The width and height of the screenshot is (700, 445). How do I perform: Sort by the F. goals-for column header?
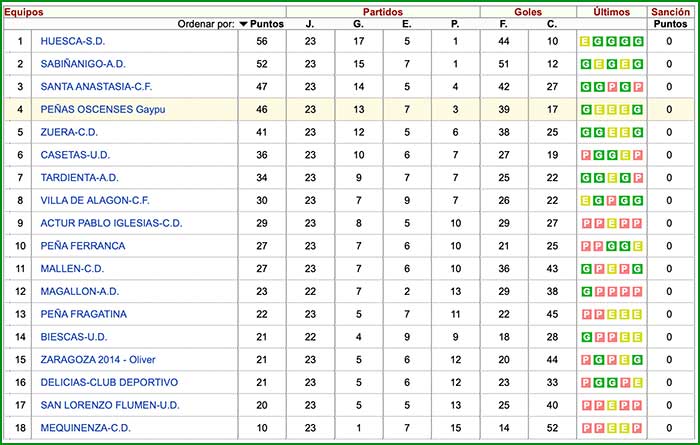[x=505, y=23]
